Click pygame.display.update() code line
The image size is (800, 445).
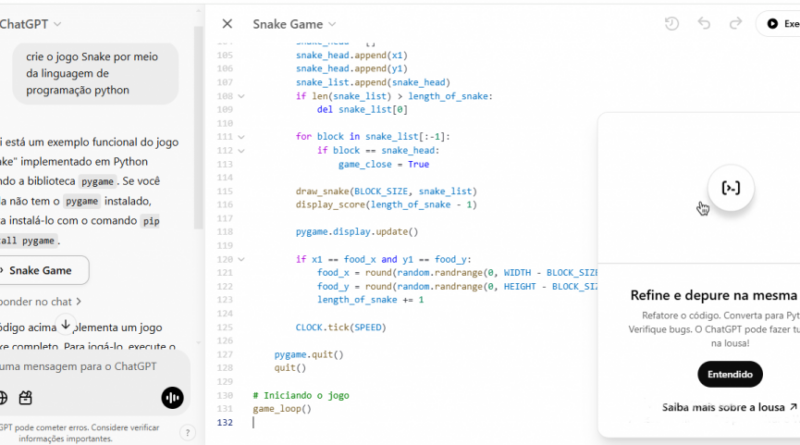[x=357, y=232]
